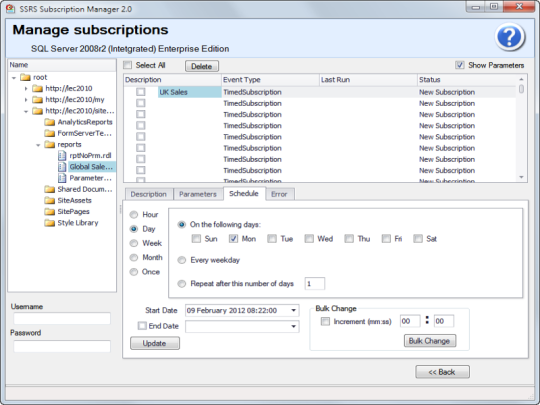Image resolution: width=540 pixels, height=405 pixels.
Task: Collapse the http://lec2010/site... node
Action: pyautogui.click(x=26, y=111)
